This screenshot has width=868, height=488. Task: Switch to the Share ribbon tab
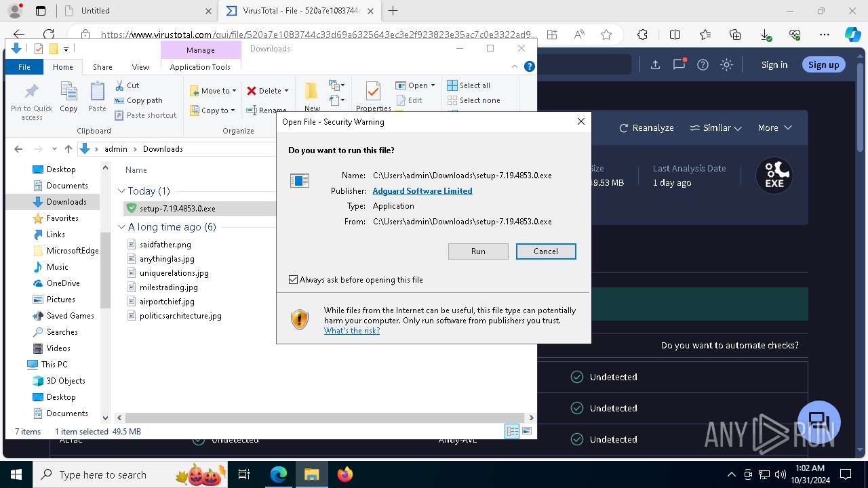102,67
